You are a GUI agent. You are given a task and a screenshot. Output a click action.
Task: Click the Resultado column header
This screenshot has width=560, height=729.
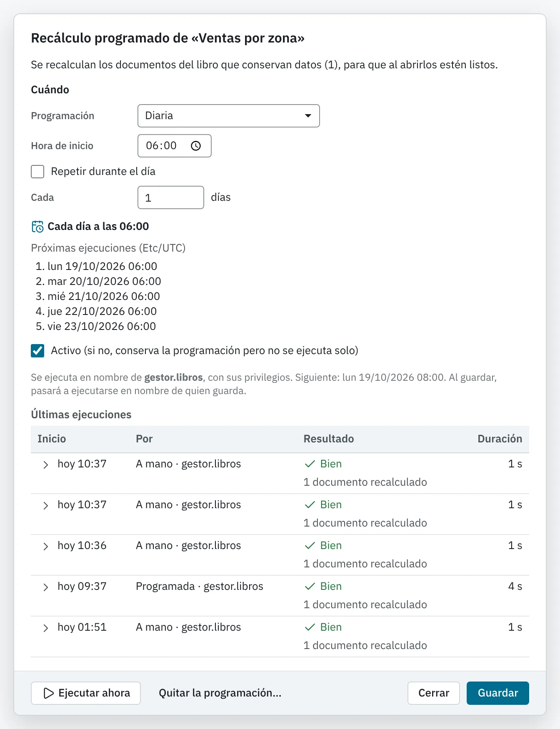click(329, 439)
